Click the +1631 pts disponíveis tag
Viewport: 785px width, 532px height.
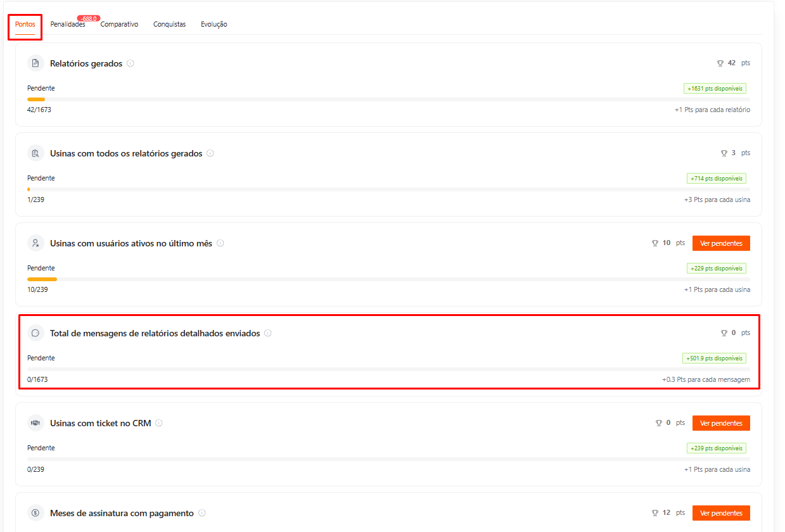tap(715, 89)
